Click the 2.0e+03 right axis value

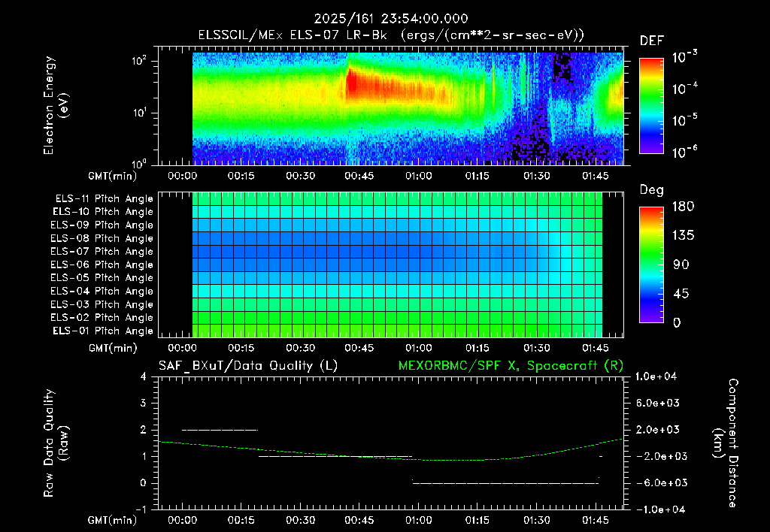click(657, 429)
